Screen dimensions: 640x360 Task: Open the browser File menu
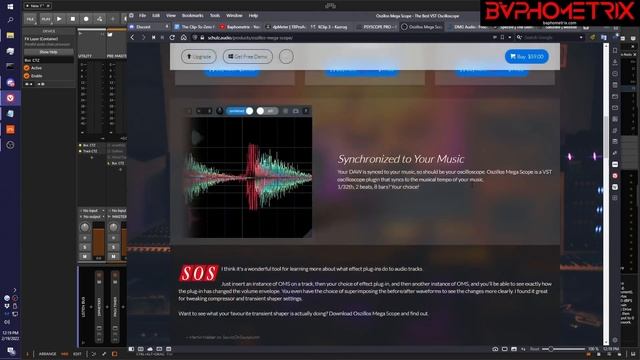point(142,16)
